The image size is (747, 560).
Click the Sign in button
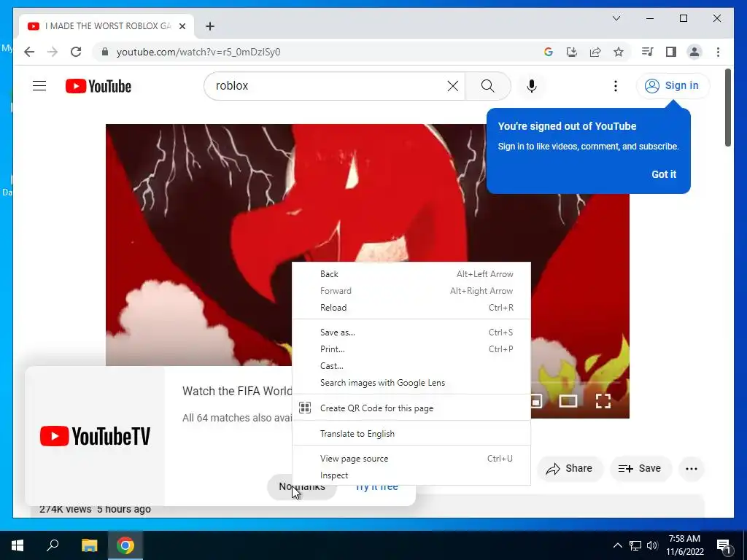coord(673,86)
